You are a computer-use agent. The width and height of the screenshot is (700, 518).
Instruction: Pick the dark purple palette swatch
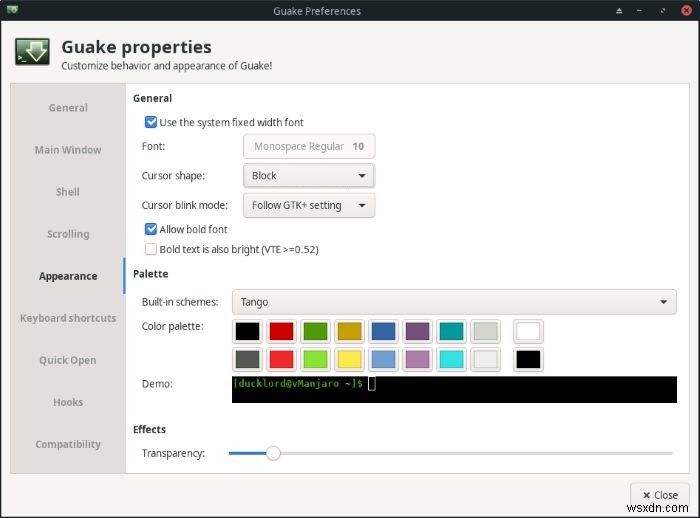pos(417,331)
